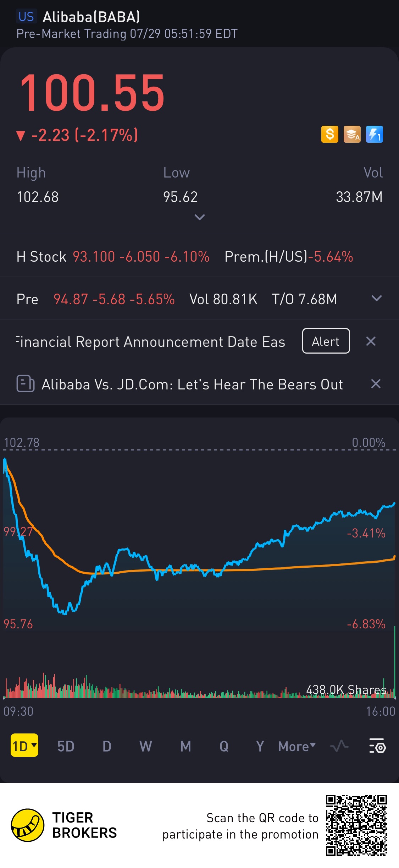Expand the quote details chevron below Low

click(x=200, y=217)
